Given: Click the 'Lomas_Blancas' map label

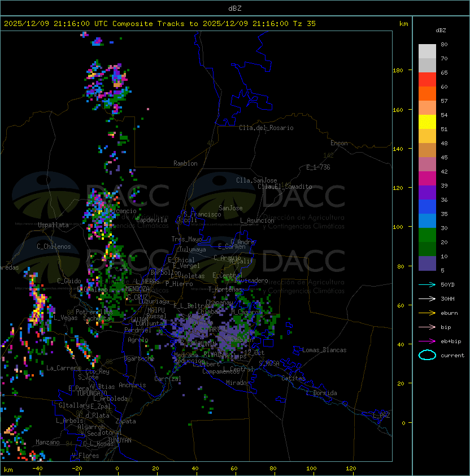Looking at the screenshot, I should point(324,350).
